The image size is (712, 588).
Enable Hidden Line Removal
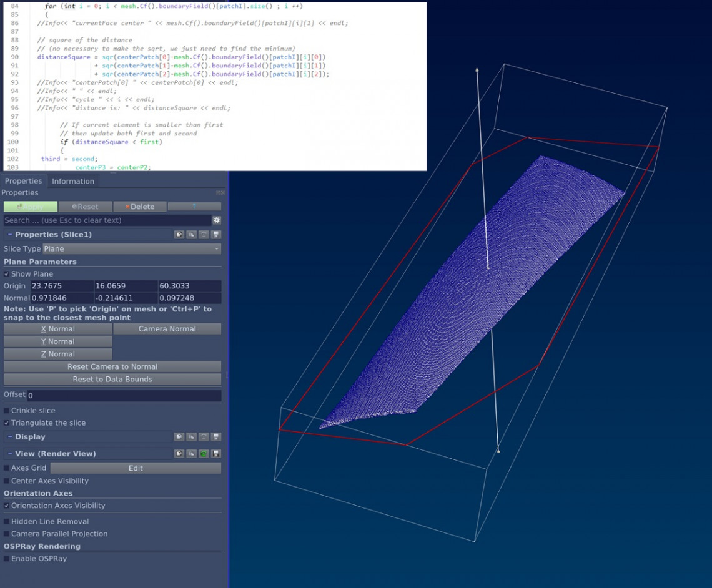pos(6,522)
